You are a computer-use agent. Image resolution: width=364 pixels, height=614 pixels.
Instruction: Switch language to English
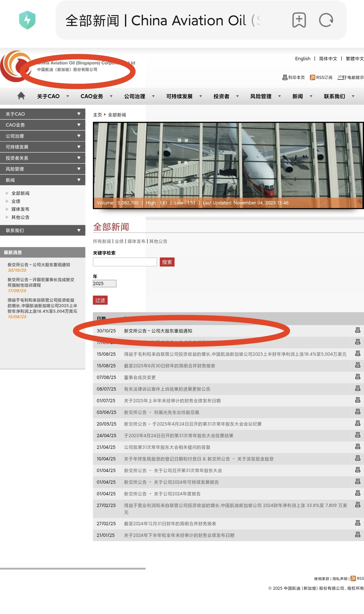(303, 58)
